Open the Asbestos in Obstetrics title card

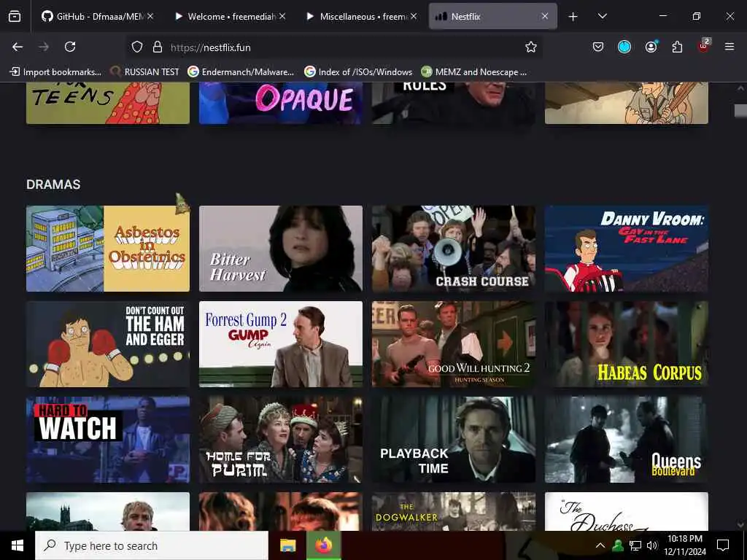pyautogui.click(x=108, y=249)
